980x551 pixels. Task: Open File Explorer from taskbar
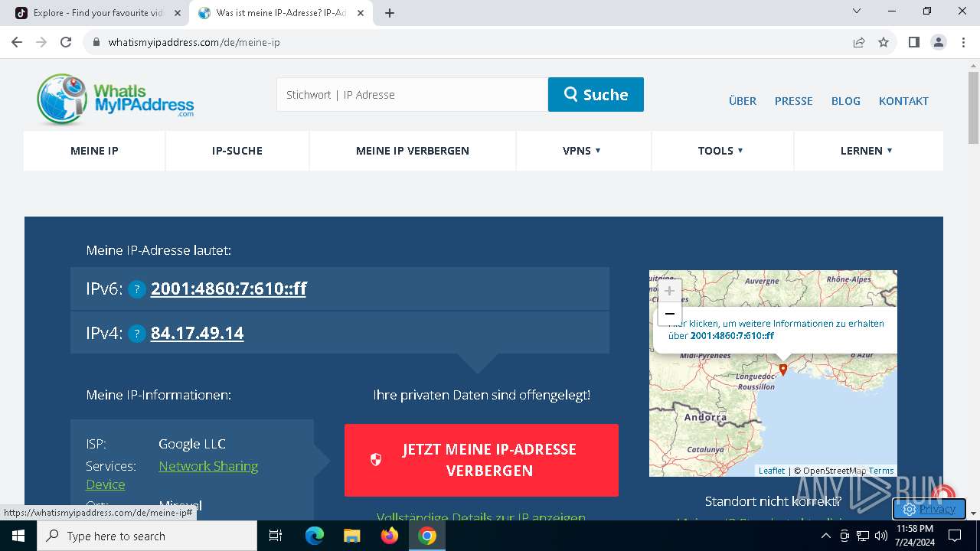pos(351,536)
